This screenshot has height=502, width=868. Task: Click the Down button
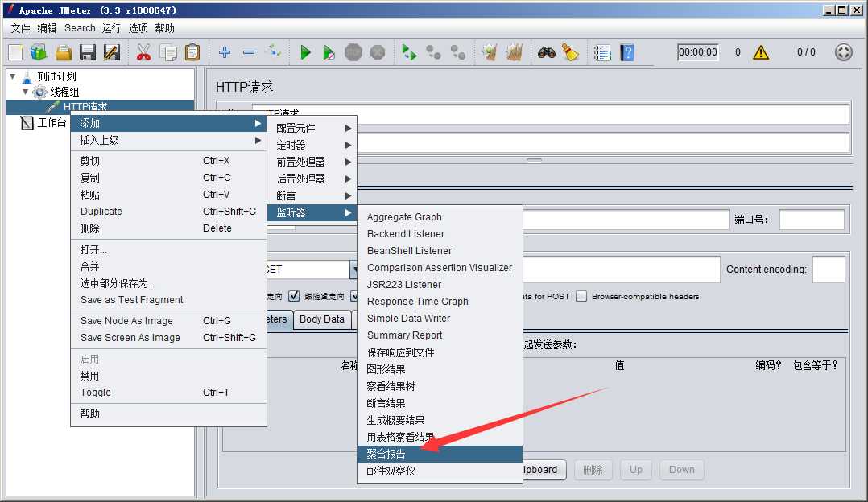coord(681,469)
